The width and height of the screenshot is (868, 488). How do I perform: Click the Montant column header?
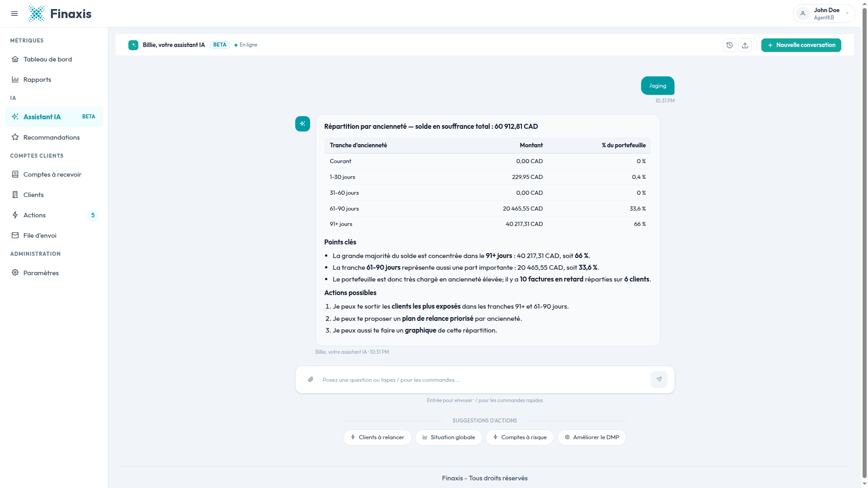coord(531,145)
